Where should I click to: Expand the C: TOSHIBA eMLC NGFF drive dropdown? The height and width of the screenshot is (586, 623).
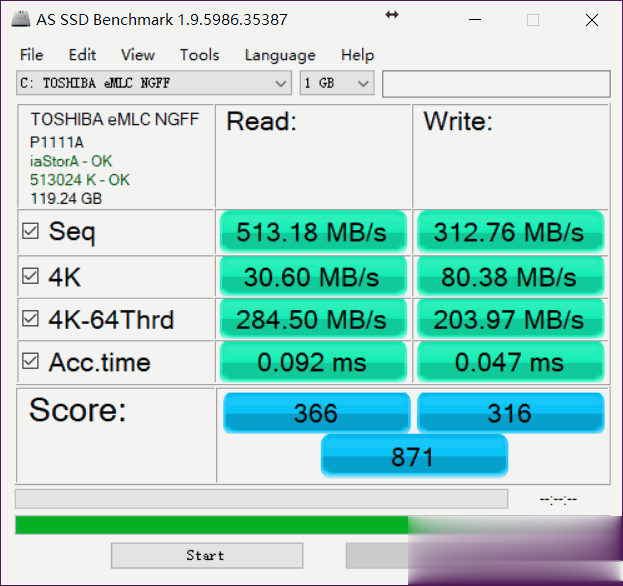coord(154,83)
